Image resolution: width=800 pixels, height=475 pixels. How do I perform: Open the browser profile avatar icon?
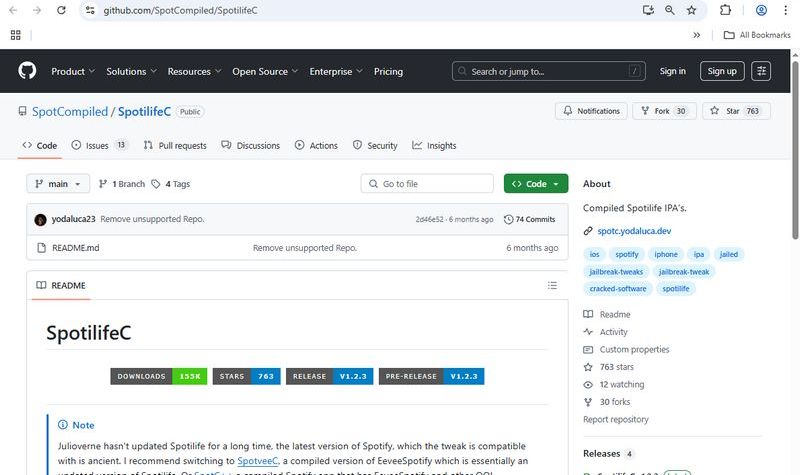point(761,10)
